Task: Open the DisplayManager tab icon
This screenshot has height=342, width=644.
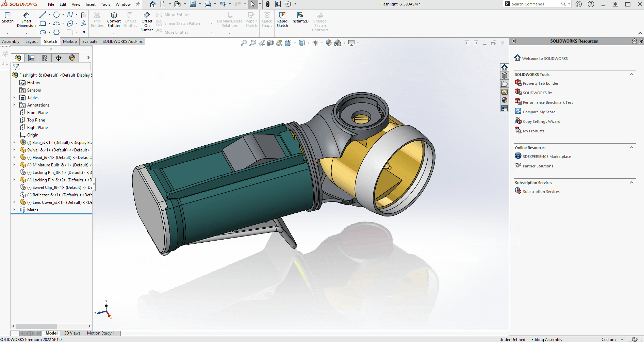Action: point(72,58)
